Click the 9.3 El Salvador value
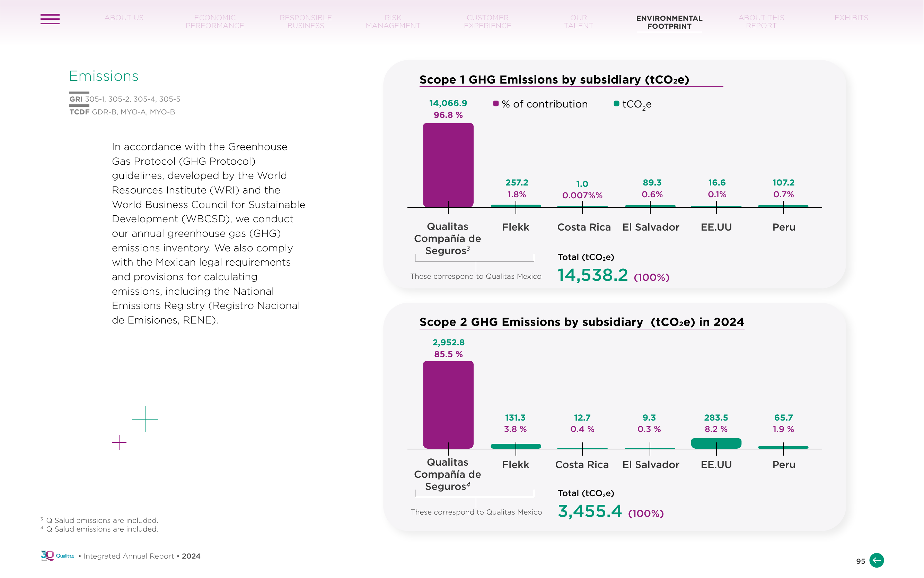 click(649, 418)
